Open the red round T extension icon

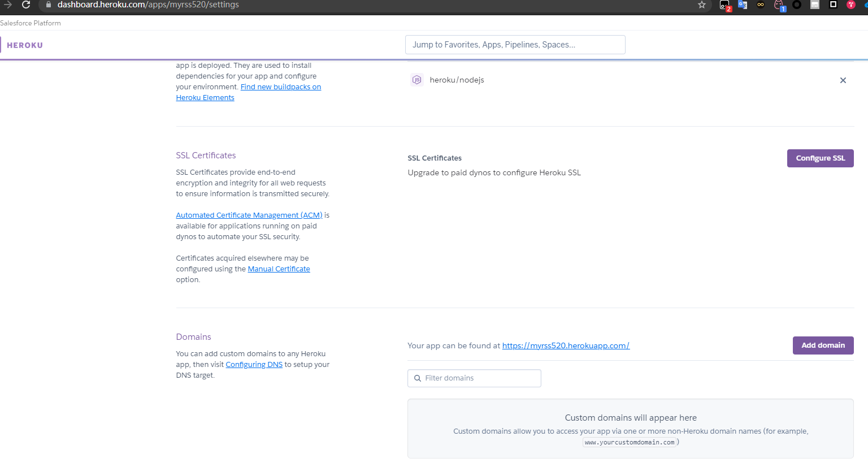click(x=850, y=5)
